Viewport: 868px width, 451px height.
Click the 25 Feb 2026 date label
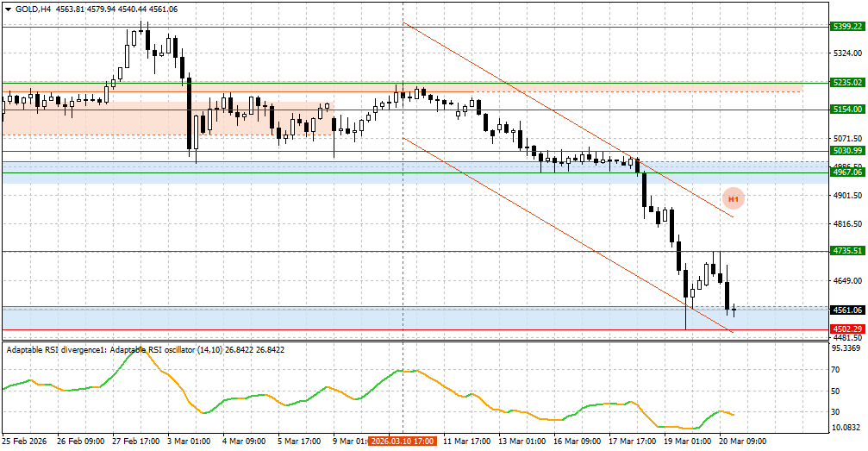24,442
